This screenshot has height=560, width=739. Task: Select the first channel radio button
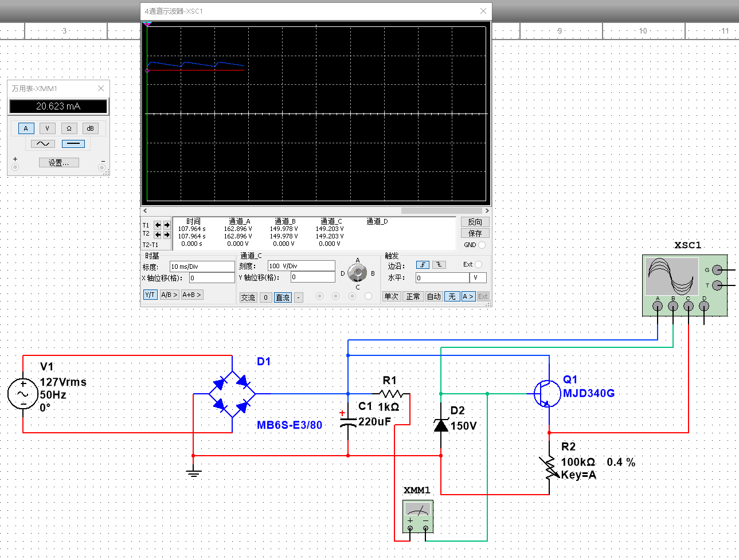coord(319,296)
